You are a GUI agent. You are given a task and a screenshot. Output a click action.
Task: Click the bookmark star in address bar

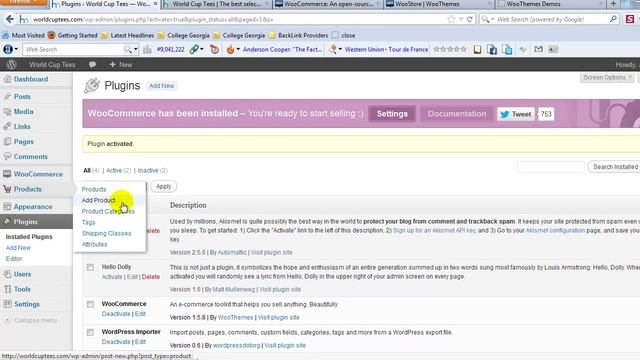coord(451,19)
